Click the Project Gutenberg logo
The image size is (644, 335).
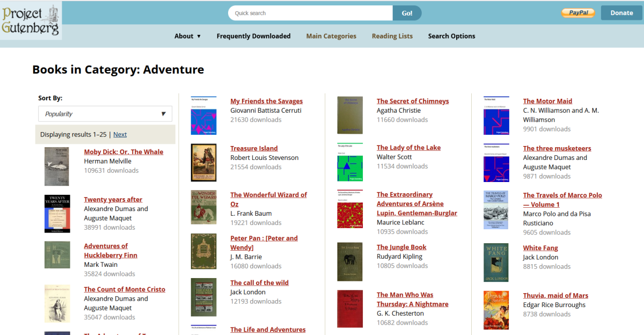tap(31, 20)
